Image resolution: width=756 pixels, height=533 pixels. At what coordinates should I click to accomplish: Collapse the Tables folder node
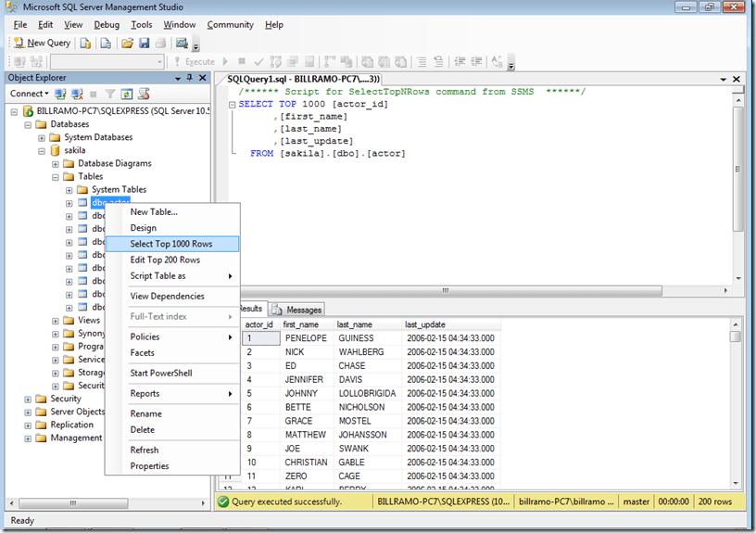tap(56, 176)
